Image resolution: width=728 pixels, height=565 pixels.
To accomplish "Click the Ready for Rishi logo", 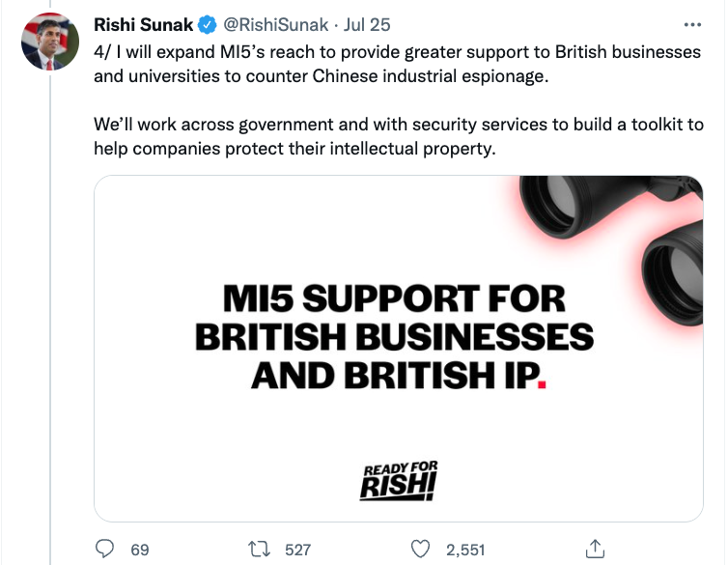I will [399, 481].
